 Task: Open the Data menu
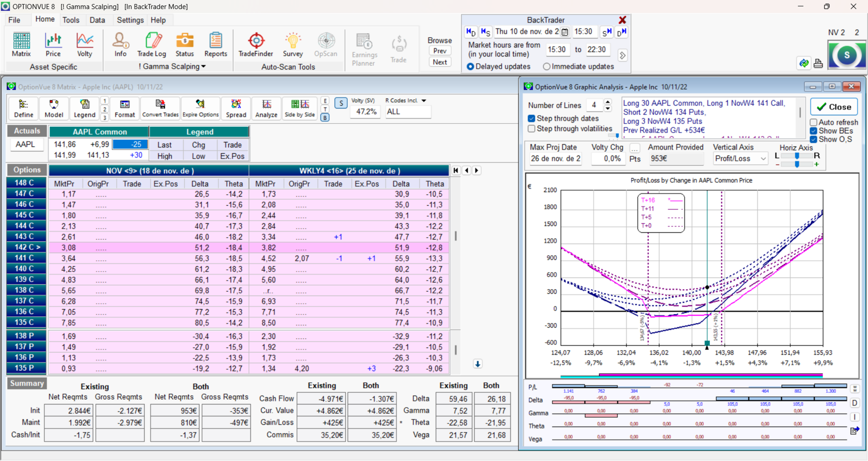click(x=97, y=20)
